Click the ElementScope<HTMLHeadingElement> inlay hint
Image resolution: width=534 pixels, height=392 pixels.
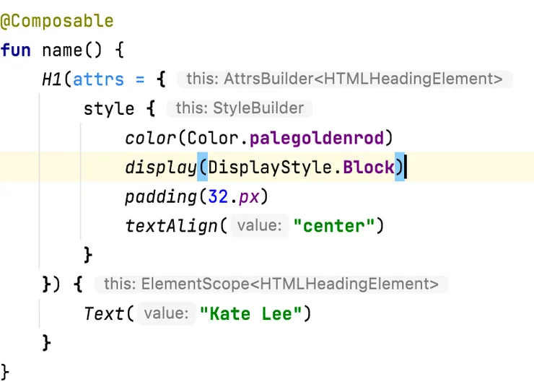coord(271,284)
